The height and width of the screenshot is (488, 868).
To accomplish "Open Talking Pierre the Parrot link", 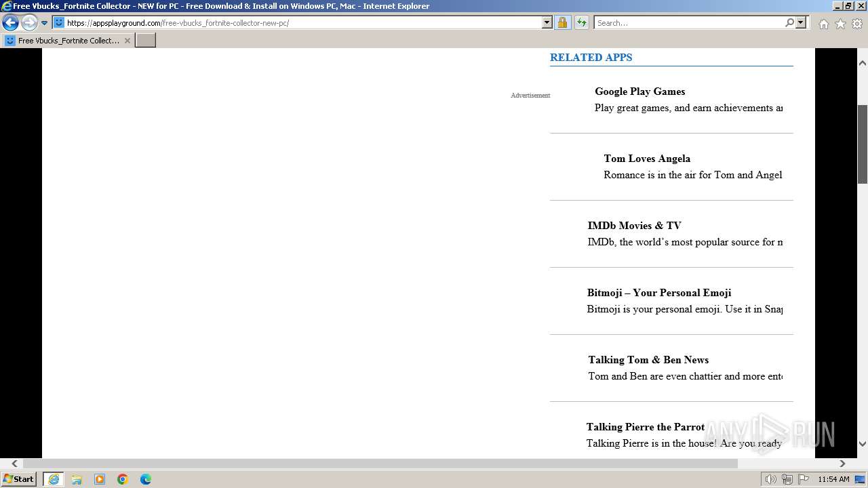I will pyautogui.click(x=646, y=427).
